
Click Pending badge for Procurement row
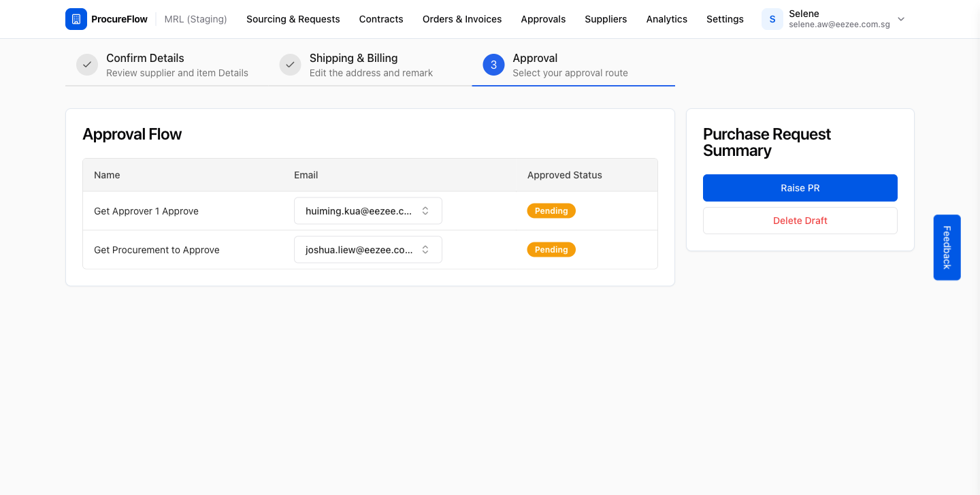click(551, 250)
